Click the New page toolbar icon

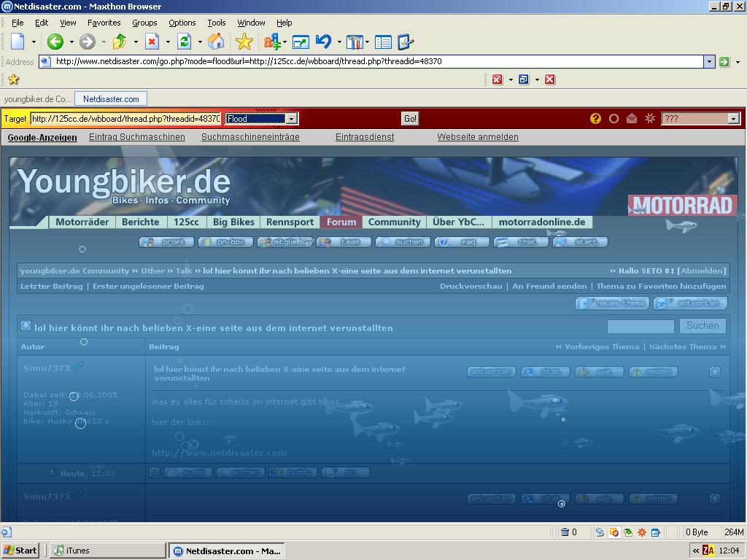pyautogui.click(x=18, y=42)
